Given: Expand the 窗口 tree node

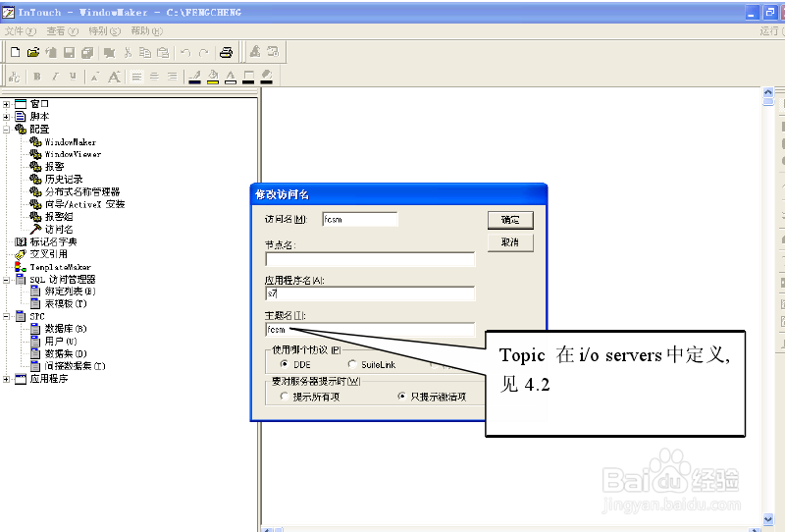Looking at the screenshot, I should pyautogui.click(x=6, y=104).
